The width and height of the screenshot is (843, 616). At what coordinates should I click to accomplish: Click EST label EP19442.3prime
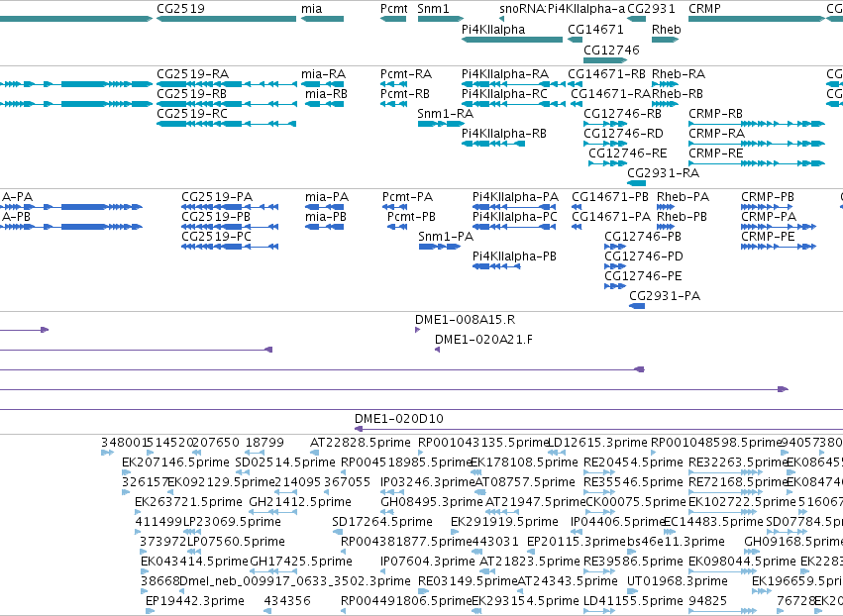[195, 602]
